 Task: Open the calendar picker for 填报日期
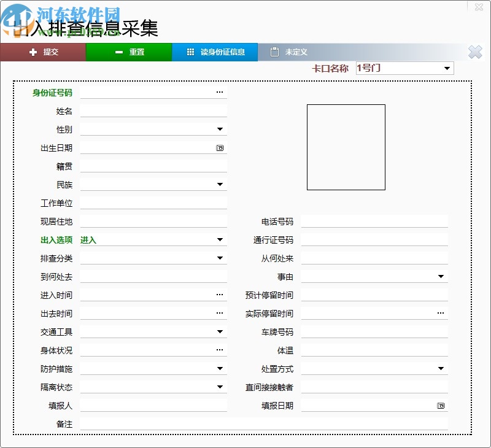point(440,405)
